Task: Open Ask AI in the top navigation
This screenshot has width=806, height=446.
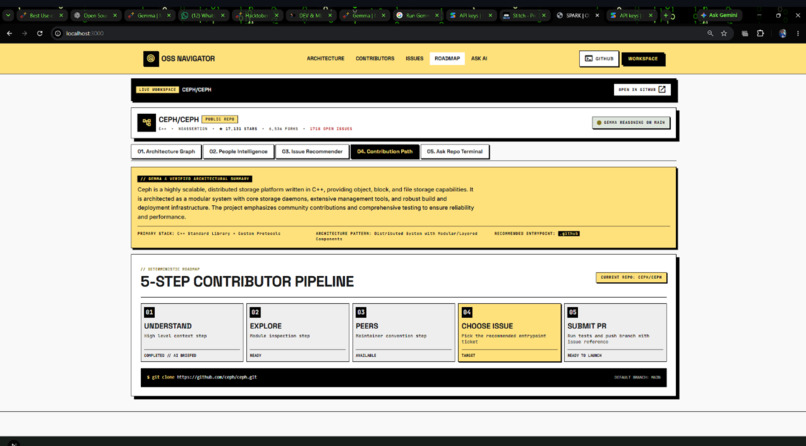Action: [x=479, y=59]
